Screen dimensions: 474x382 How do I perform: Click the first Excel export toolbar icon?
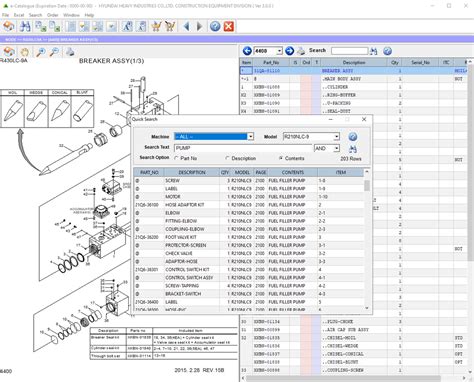tap(41, 26)
